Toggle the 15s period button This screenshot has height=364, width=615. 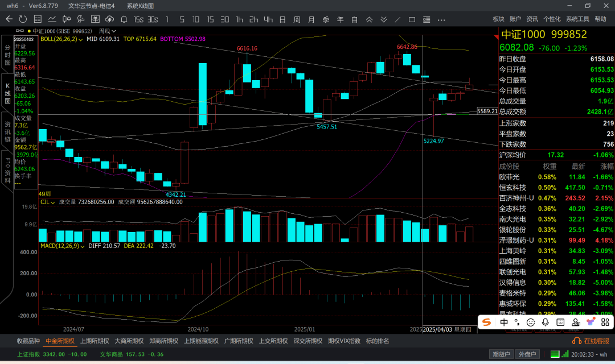pyautogui.click(x=138, y=19)
